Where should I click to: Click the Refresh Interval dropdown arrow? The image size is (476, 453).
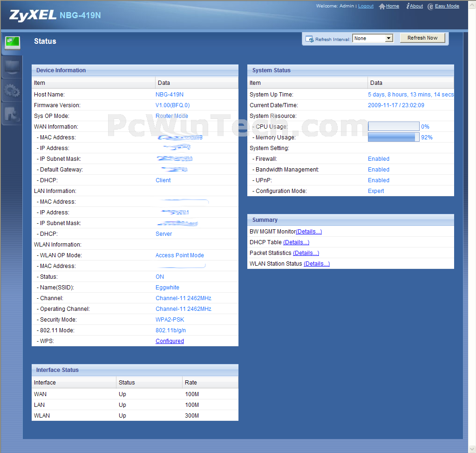coord(389,38)
